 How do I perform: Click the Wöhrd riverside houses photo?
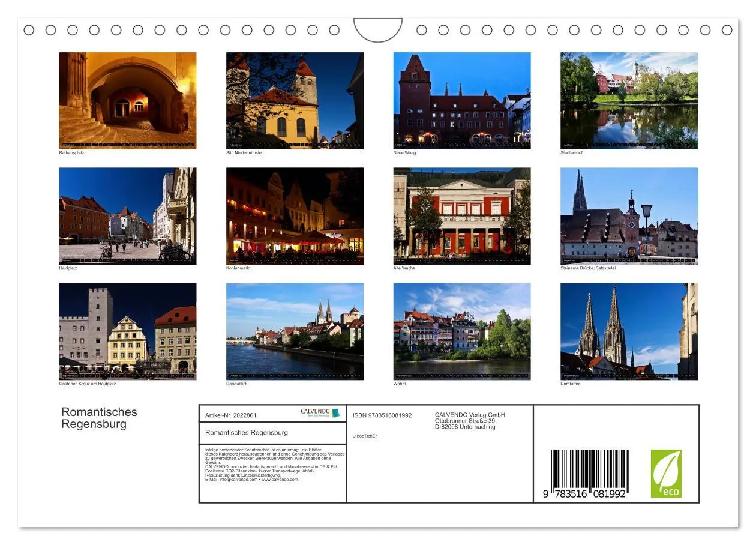click(x=462, y=331)
